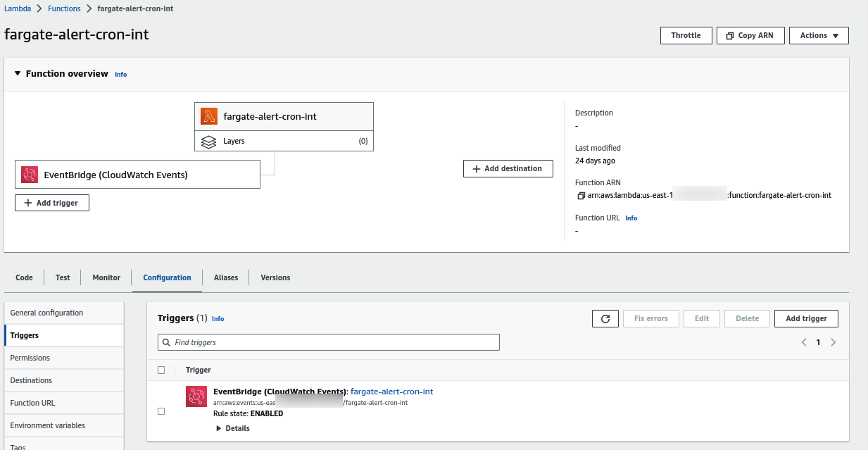This screenshot has height=450, width=868.
Task: Click the Layers icon under the function node
Action: 208,141
